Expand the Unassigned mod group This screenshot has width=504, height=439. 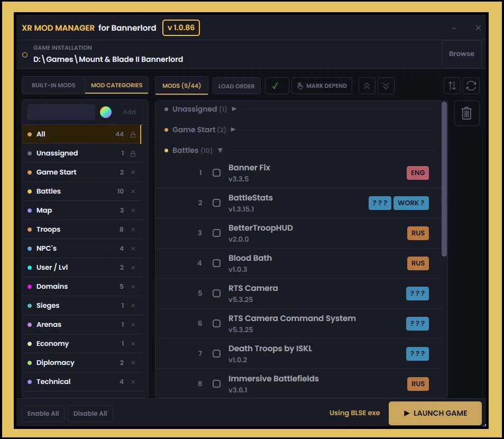[234, 109]
